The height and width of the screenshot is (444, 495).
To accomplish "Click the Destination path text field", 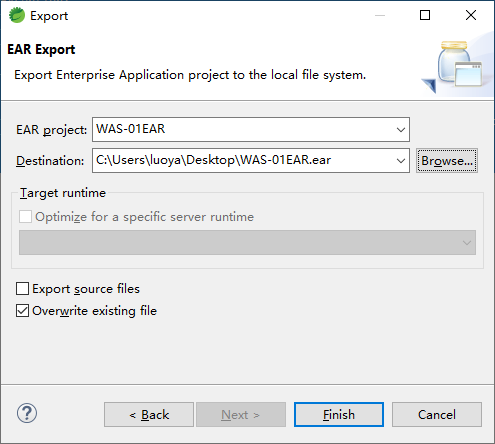I will (x=243, y=161).
